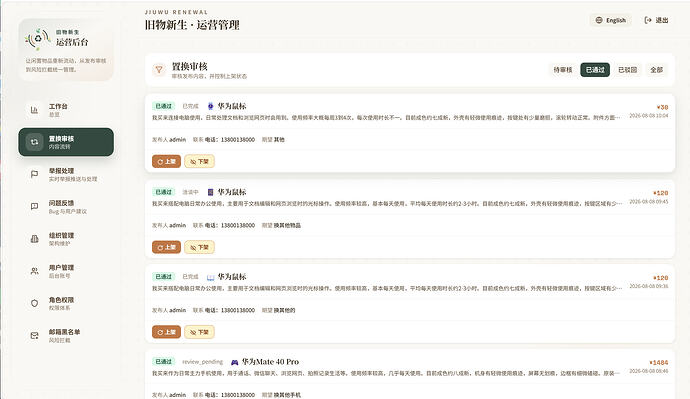Click the 旧物新生 · 运营管理 page title

(192, 25)
